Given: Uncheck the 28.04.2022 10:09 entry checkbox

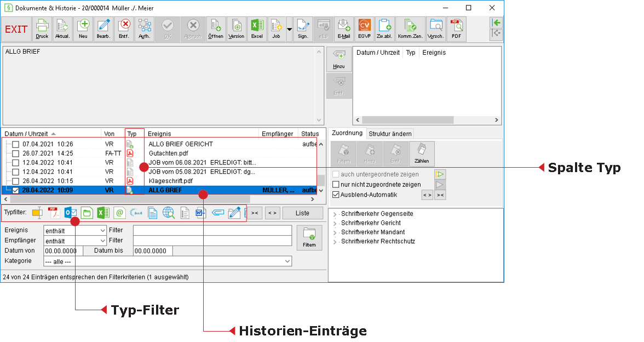Looking at the screenshot, I should tap(15, 190).
